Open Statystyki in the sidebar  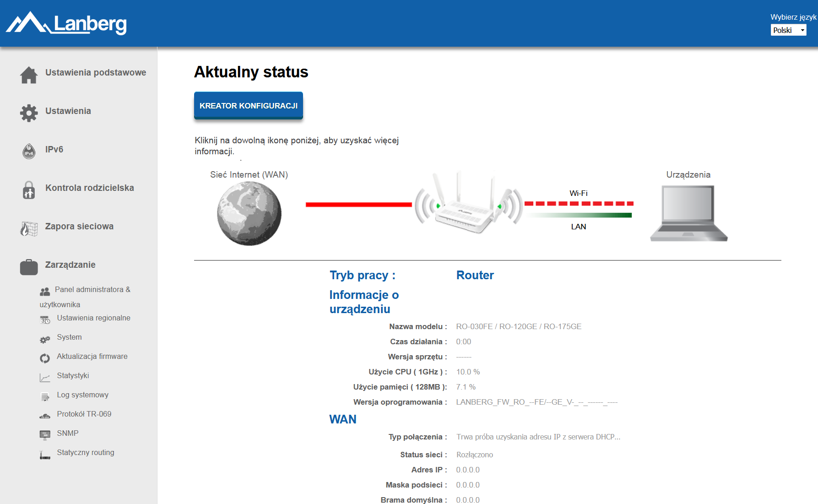[x=73, y=376]
